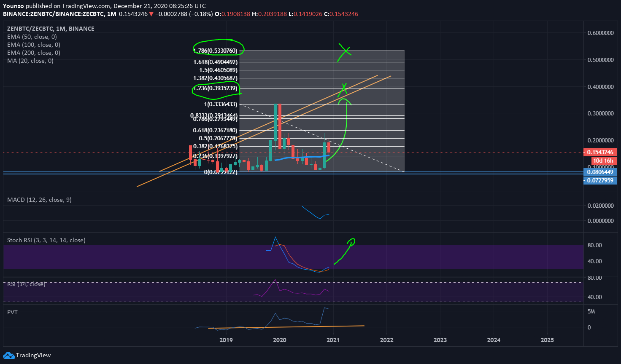Click the 10d 16h countdown tag

point(604,161)
